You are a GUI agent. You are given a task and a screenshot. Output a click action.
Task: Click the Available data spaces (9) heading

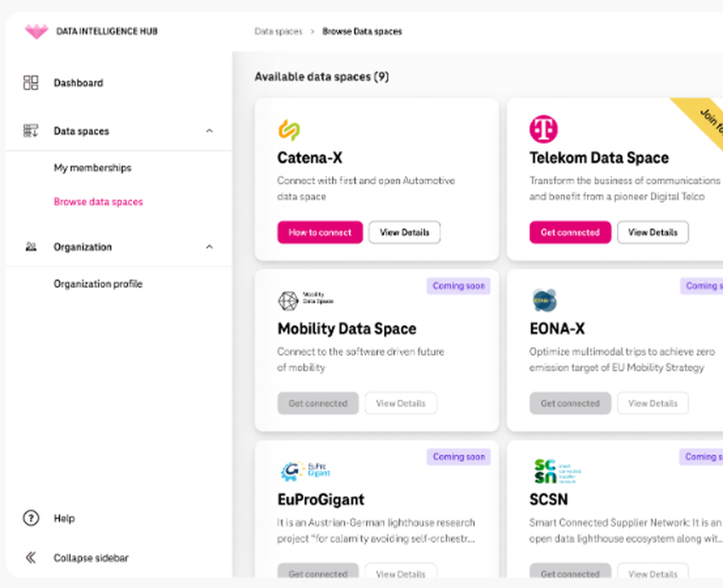pyautogui.click(x=322, y=77)
